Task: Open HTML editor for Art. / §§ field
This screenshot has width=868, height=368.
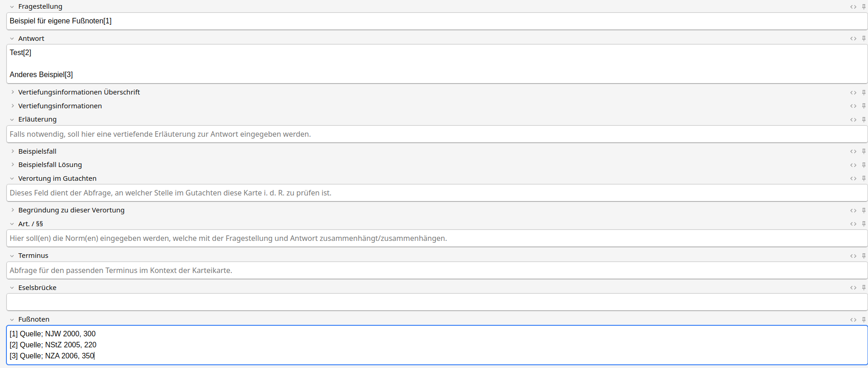Action: (x=853, y=224)
